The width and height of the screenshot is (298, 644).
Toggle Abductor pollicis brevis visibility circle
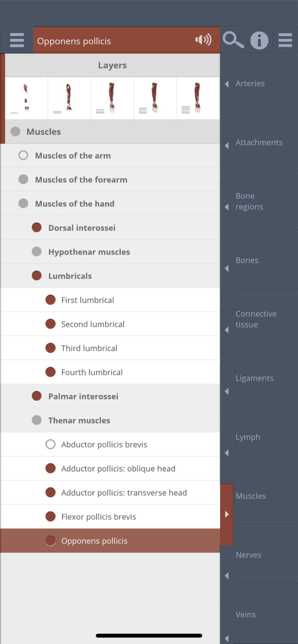pos(50,444)
